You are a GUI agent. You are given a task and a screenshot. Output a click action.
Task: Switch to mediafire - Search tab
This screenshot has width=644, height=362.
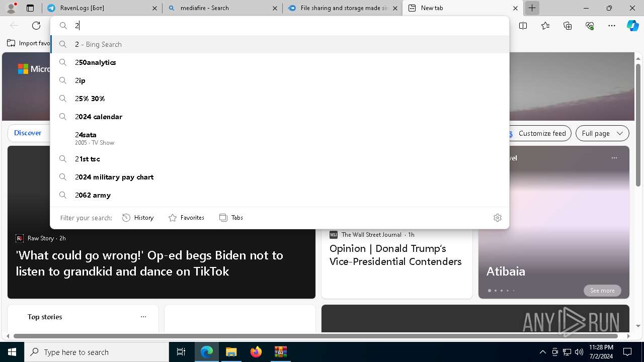tap(222, 8)
